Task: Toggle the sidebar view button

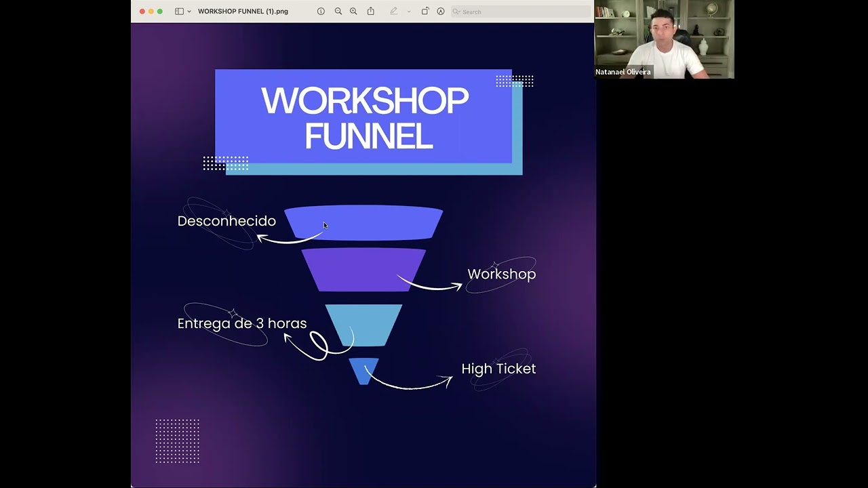Action: click(179, 12)
